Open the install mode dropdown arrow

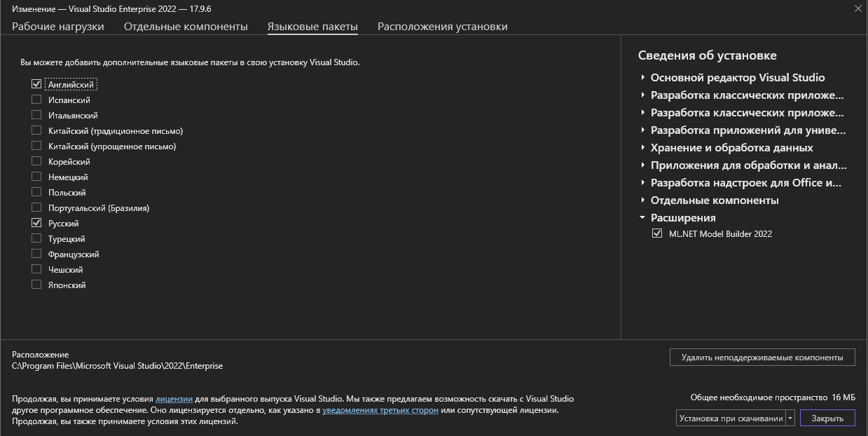pos(791,418)
